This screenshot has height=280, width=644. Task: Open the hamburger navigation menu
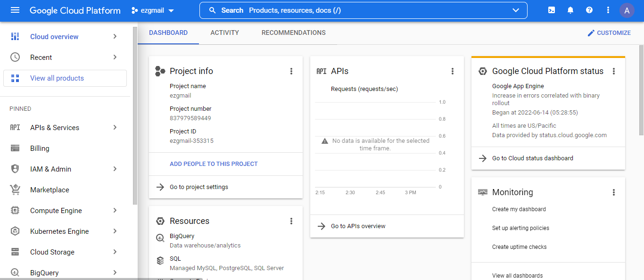click(x=15, y=10)
